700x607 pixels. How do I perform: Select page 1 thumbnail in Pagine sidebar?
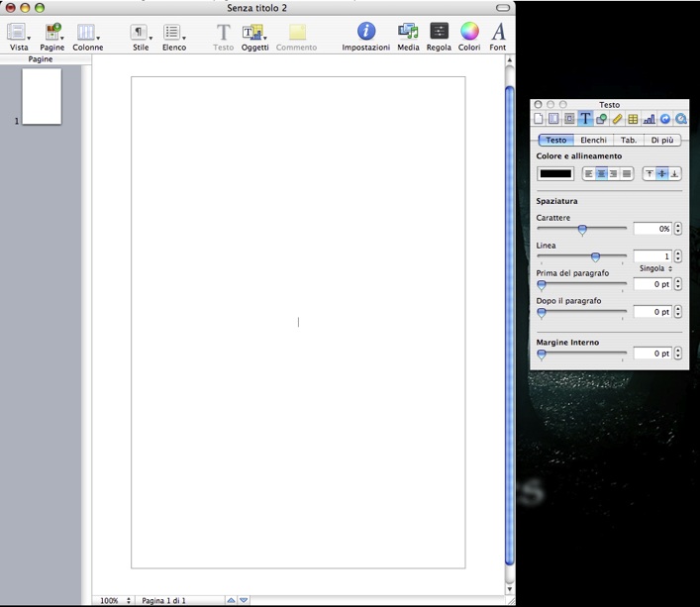[x=42, y=96]
